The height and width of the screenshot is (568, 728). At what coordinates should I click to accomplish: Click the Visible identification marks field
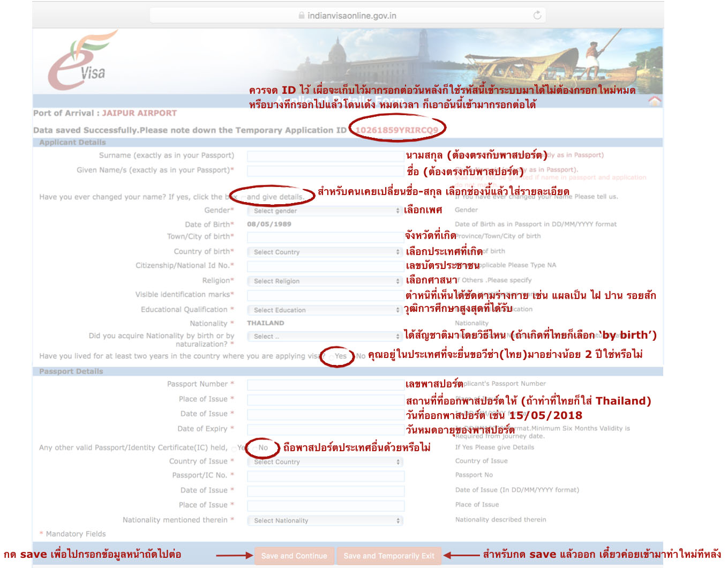tap(324, 295)
